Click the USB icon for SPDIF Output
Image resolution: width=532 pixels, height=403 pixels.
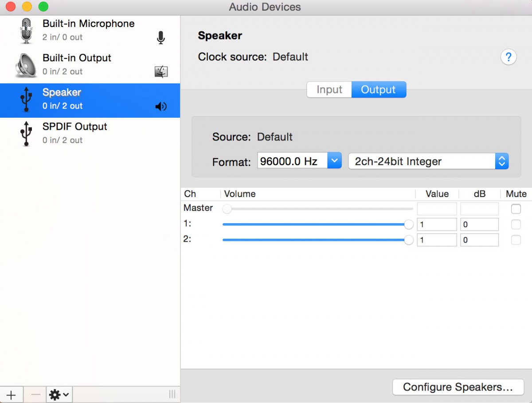coord(27,133)
